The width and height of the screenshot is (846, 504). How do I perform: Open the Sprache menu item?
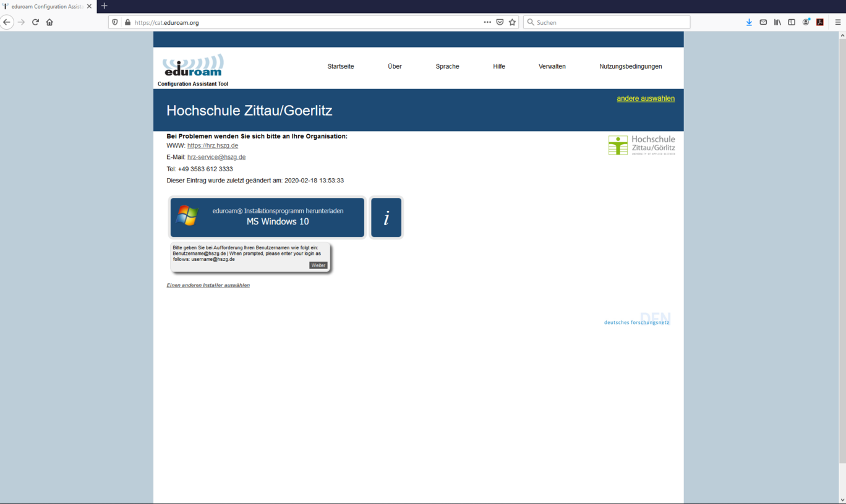tap(447, 66)
